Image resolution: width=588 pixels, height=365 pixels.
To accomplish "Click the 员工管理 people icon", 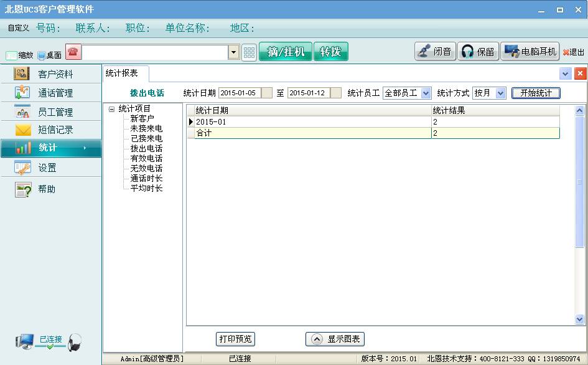I will 22,111.
